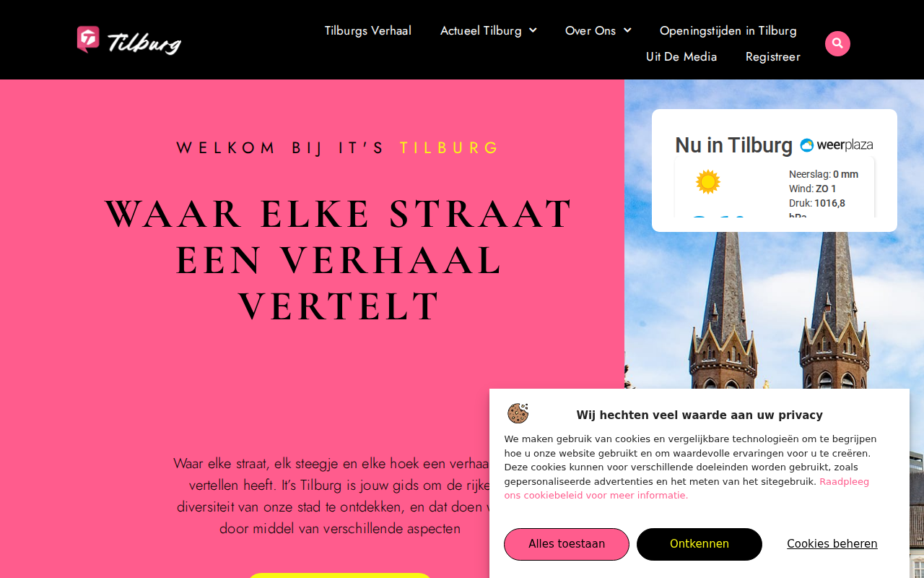The width and height of the screenshot is (924, 578).
Task: Decline cookies with the Ontkennen button
Action: point(699,544)
